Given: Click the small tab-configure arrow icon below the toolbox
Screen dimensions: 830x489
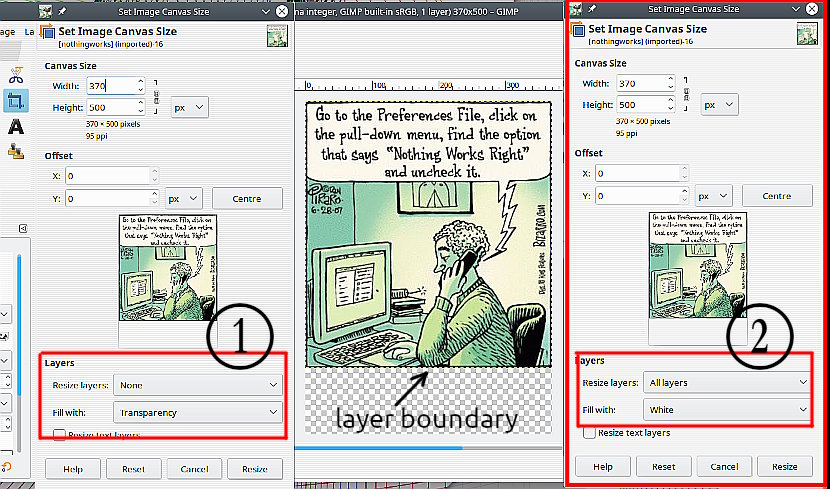Looking at the screenshot, I should [x=23, y=229].
